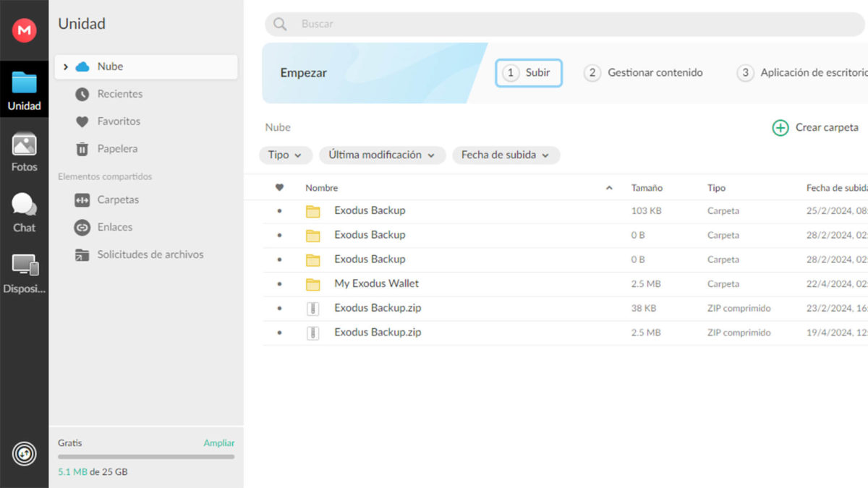Click the Nube breadcrumb

point(278,127)
